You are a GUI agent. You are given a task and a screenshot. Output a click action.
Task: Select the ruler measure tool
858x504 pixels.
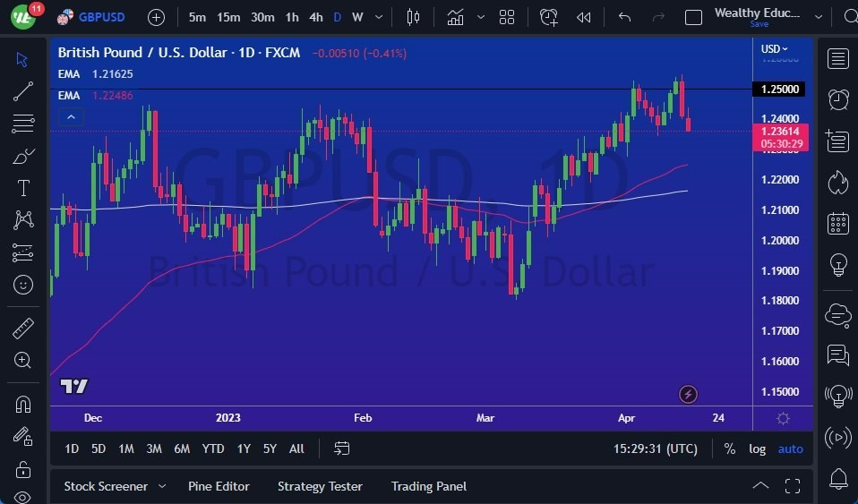[x=23, y=329]
